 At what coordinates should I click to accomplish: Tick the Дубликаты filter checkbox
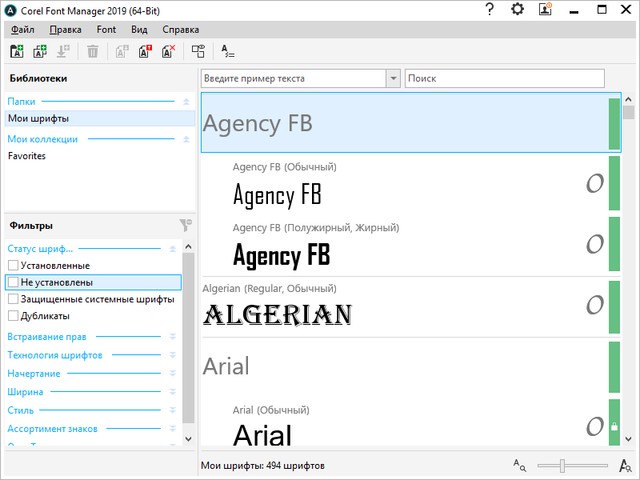coord(13,316)
